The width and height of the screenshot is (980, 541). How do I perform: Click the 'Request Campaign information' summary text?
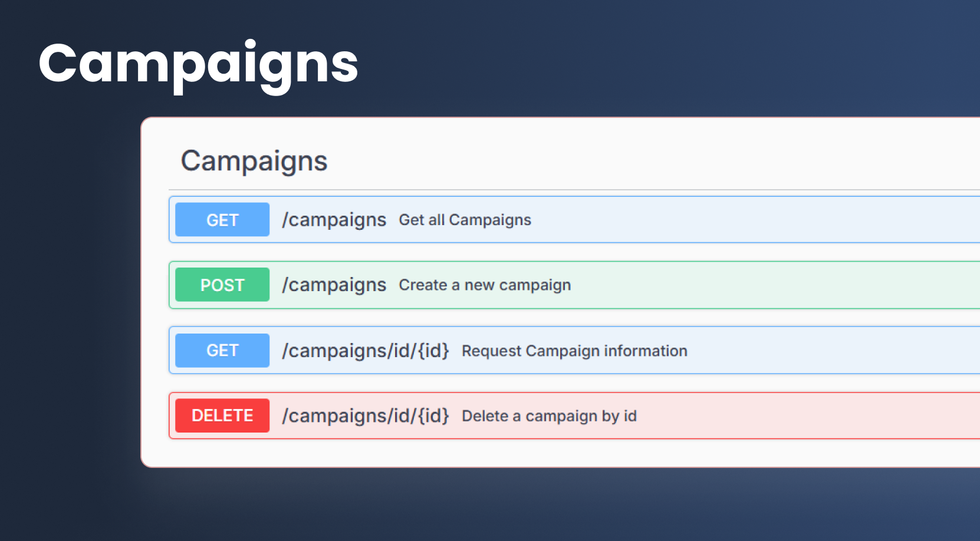coord(574,351)
